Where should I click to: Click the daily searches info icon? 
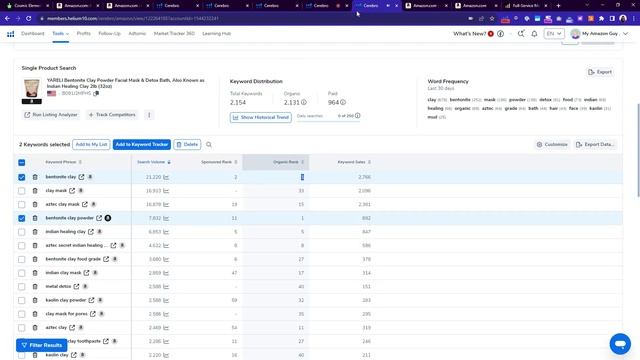pos(358,116)
